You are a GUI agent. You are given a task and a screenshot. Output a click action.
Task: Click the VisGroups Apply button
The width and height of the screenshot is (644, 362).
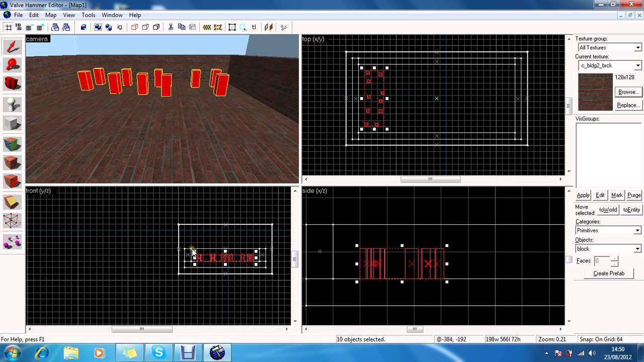click(x=583, y=195)
